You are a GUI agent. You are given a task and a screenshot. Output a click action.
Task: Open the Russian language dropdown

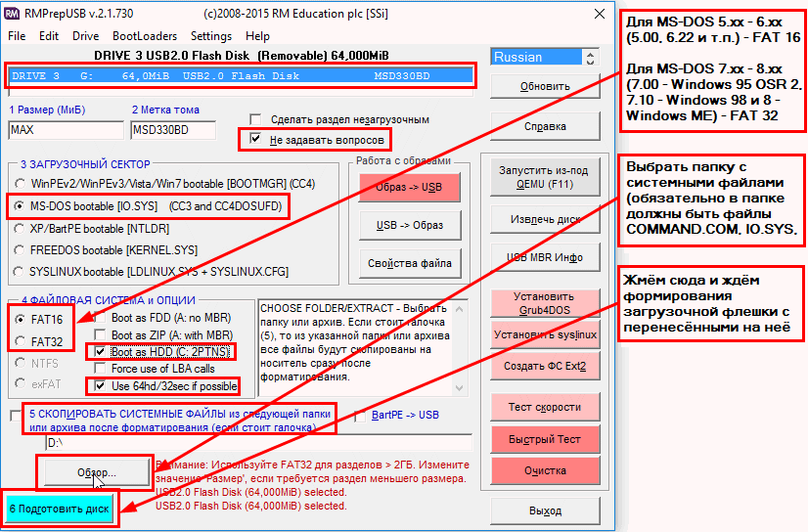click(545, 57)
